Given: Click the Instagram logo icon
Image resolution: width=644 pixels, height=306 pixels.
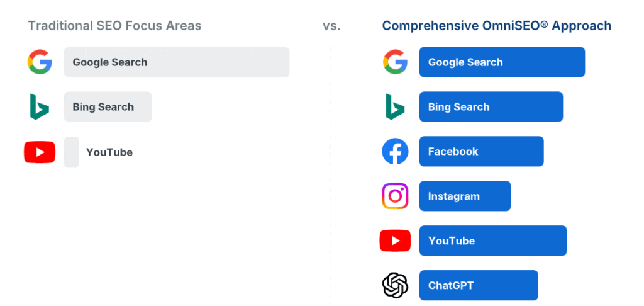Looking at the screenshot, I should [395, 196].
